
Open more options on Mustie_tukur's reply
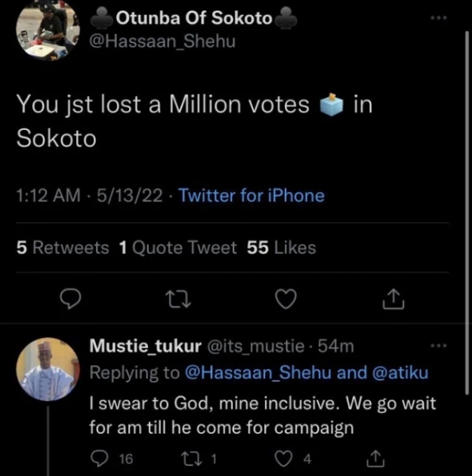pos(437,346)
